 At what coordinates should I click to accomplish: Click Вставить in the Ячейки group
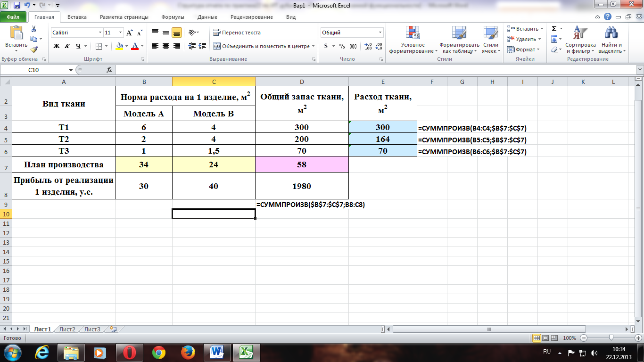(525, 29)
